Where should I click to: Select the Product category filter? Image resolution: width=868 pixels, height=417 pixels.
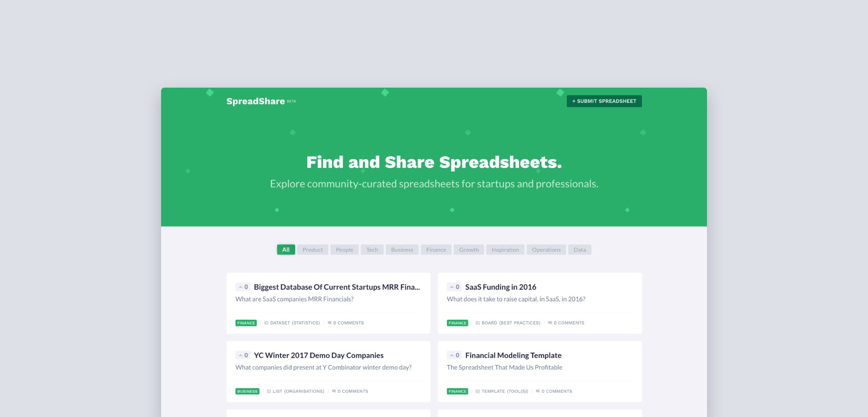click(312, 250)
